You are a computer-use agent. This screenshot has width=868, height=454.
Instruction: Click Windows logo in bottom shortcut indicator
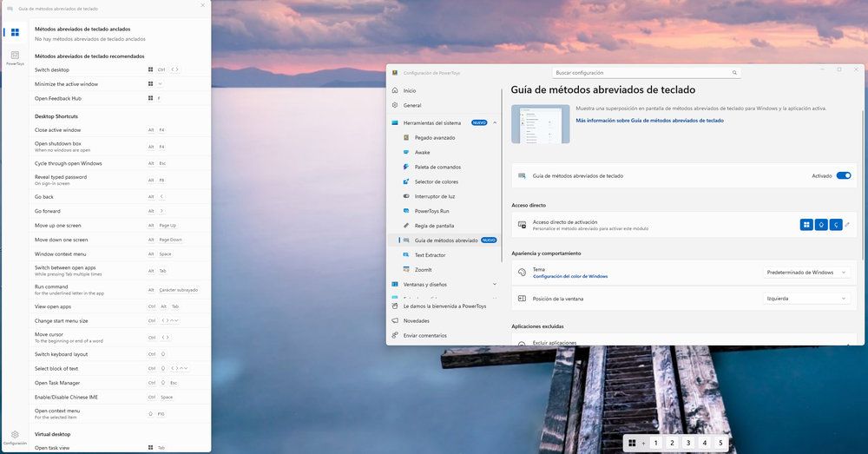tap(632, 443)
